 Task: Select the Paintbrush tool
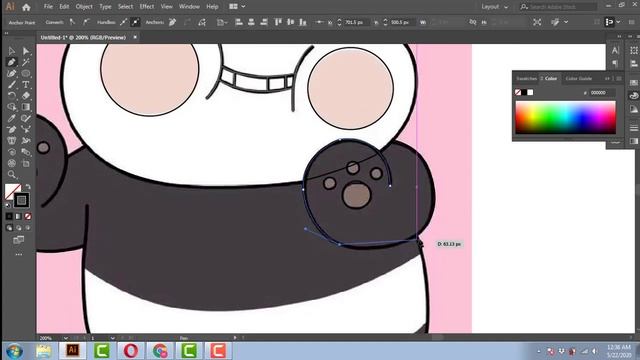click(11, 84)
